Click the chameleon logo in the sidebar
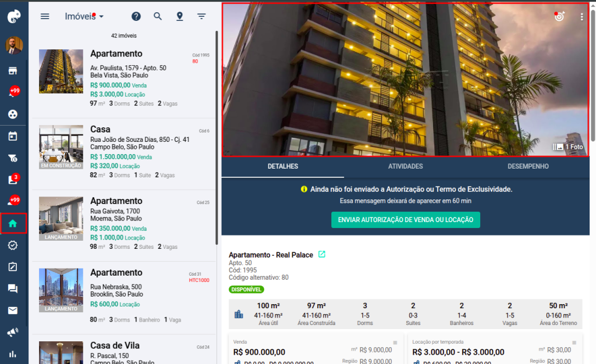This screenshot has width=596, height=364. pos(14,16)
